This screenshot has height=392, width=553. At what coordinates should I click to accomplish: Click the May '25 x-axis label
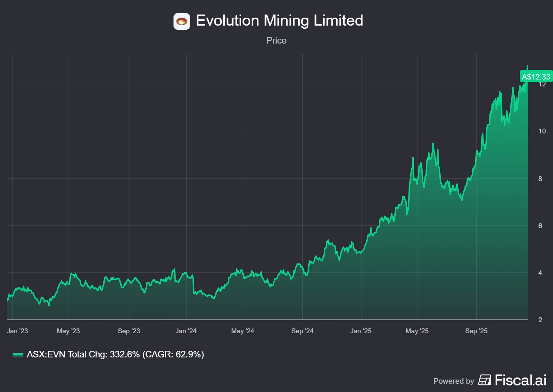coord(417,331)
